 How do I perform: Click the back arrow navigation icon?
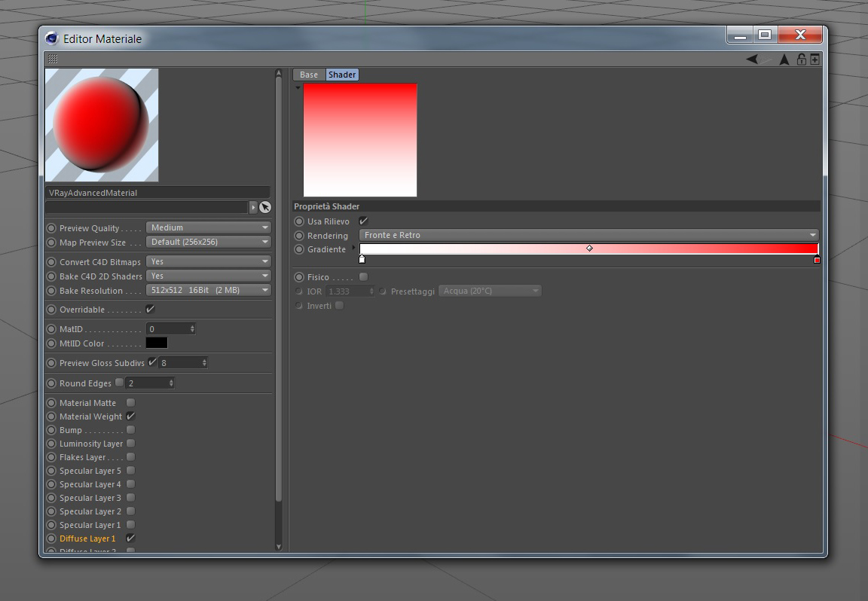click(752, 59)
